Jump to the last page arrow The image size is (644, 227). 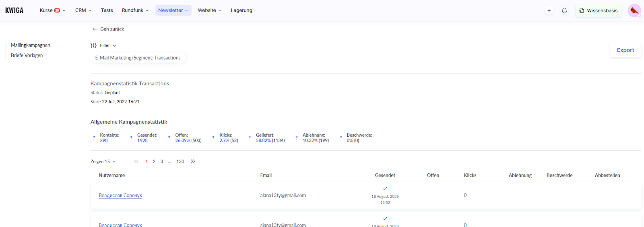193,162
